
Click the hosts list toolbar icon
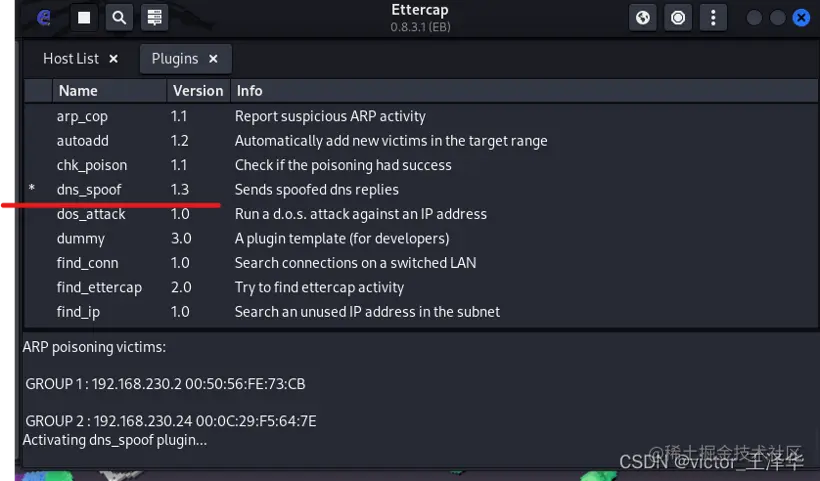click(153, 18)
